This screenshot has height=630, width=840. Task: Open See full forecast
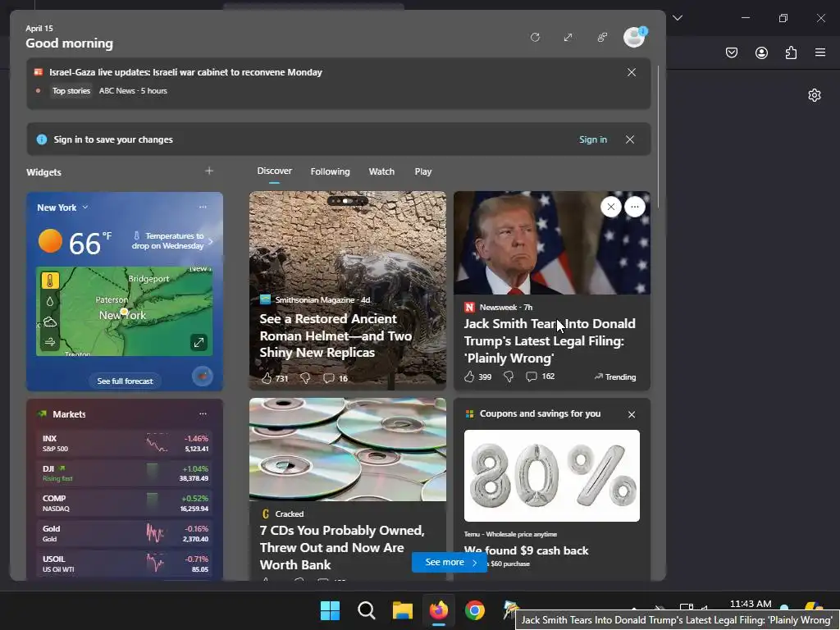(x=125, y=381)
